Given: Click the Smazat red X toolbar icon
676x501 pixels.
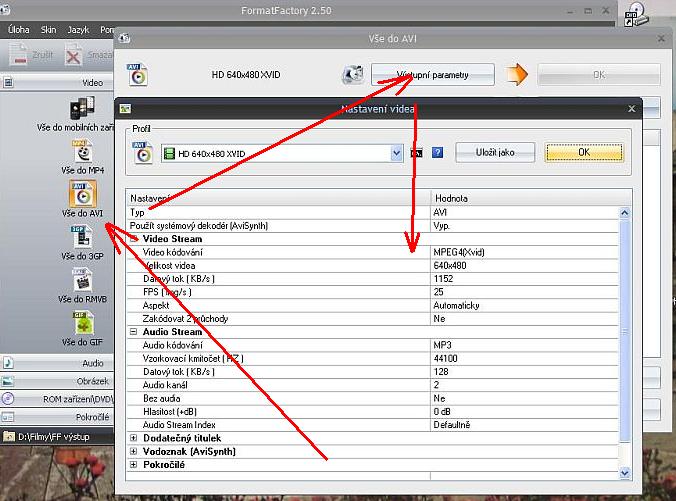Looking at the screenshot, I should (73, 56).
